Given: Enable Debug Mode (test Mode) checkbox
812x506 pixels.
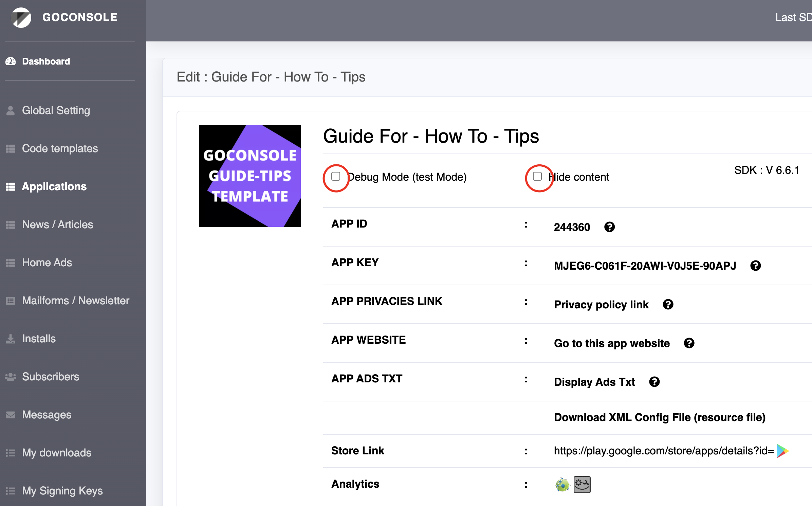Looking at the screenshot, I should (x=336, y=176).
